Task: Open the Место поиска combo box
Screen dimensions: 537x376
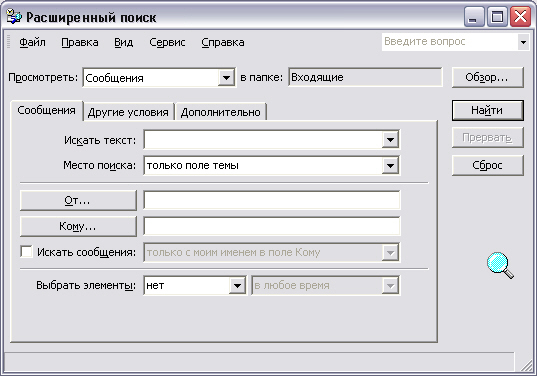Action: pos(272,165)
